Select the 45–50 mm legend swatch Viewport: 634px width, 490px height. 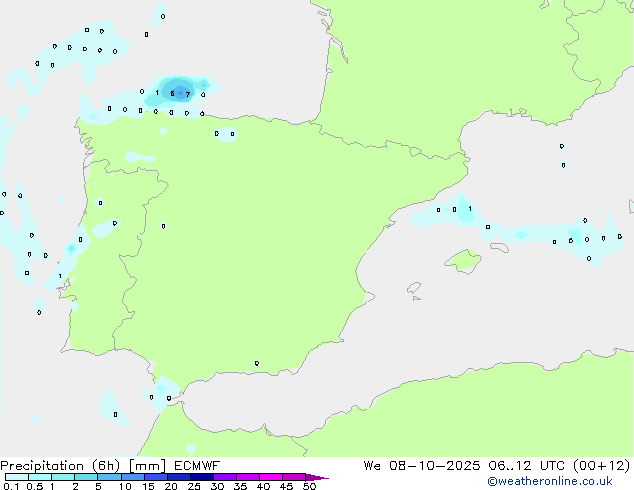click(x=294, y=477)
